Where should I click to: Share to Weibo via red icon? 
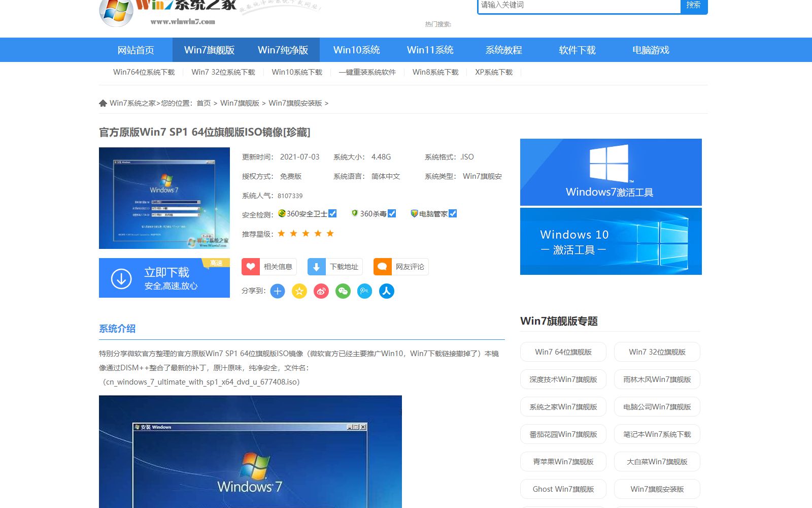coord(321,291)
